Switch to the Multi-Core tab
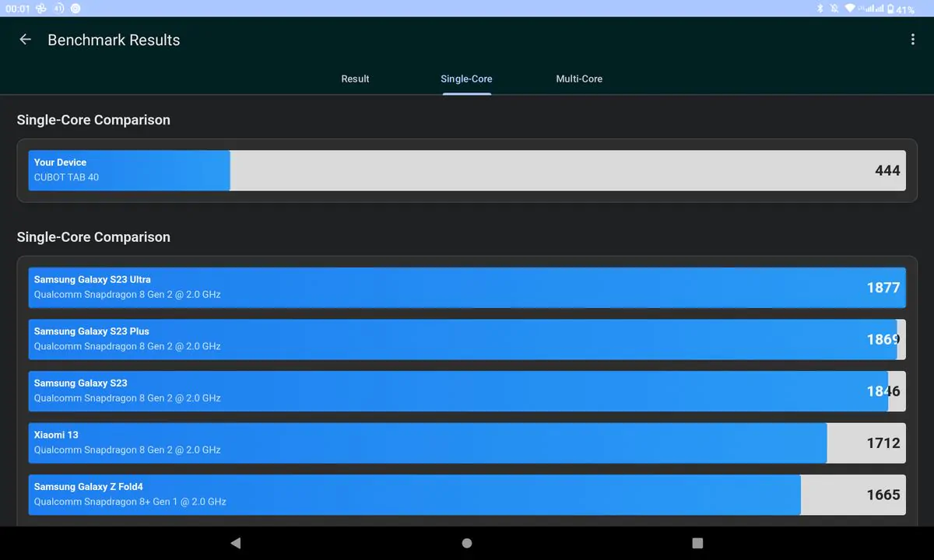Image resolution: width=934 pixels, height=560 pixels. [579, 79]
